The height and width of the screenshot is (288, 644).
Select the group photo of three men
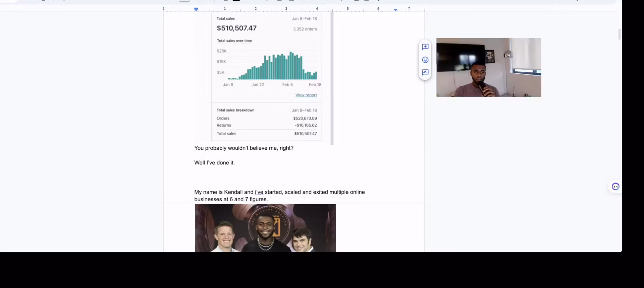pyautogui.click(x=265, y=228)
